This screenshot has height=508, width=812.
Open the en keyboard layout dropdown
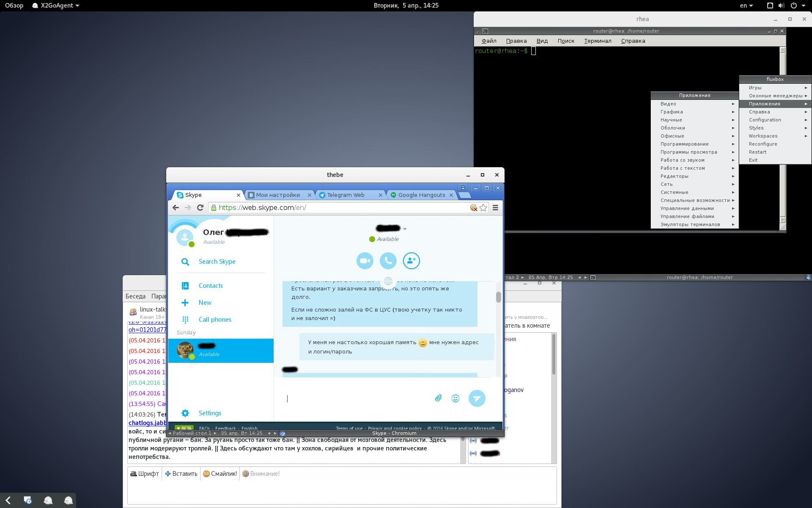pos(746,6)
